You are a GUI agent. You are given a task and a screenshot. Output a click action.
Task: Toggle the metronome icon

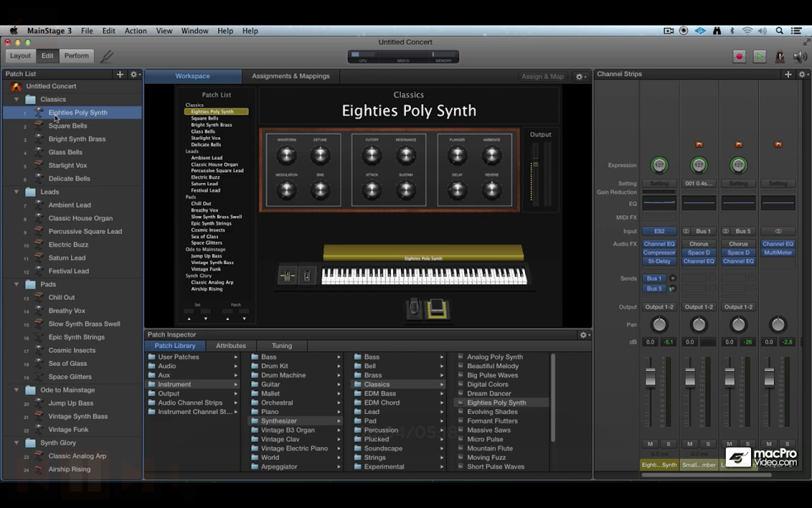[x=780, y=56]
